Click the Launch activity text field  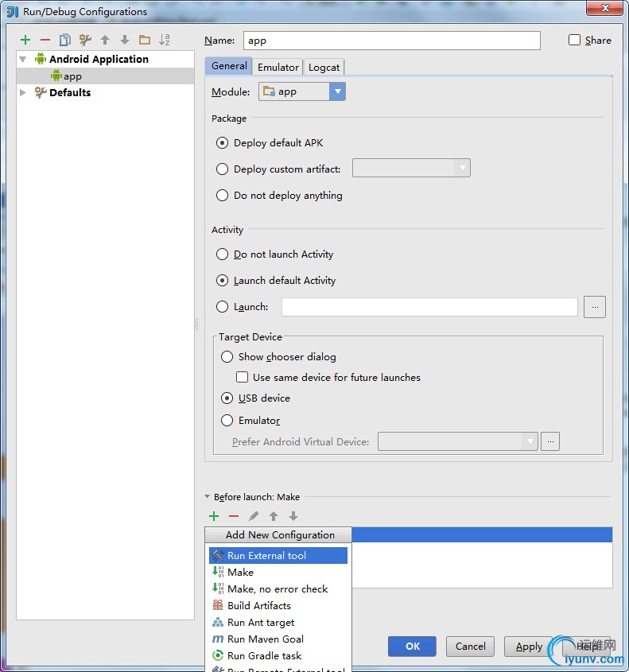click(429, 307)
